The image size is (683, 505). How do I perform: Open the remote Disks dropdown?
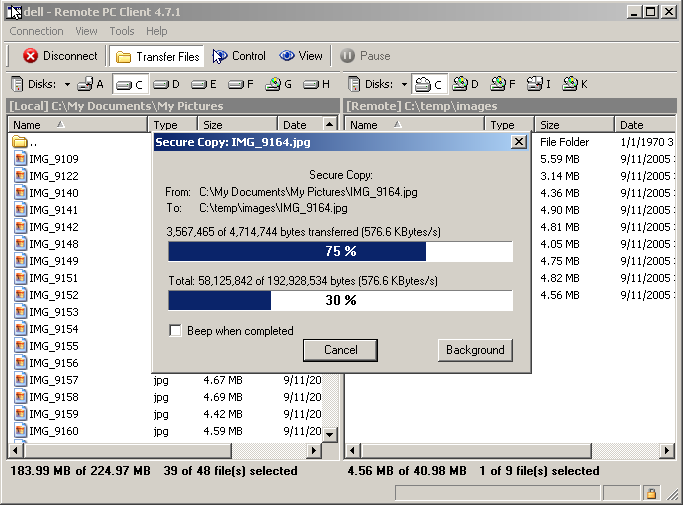[x=404, y=84]
